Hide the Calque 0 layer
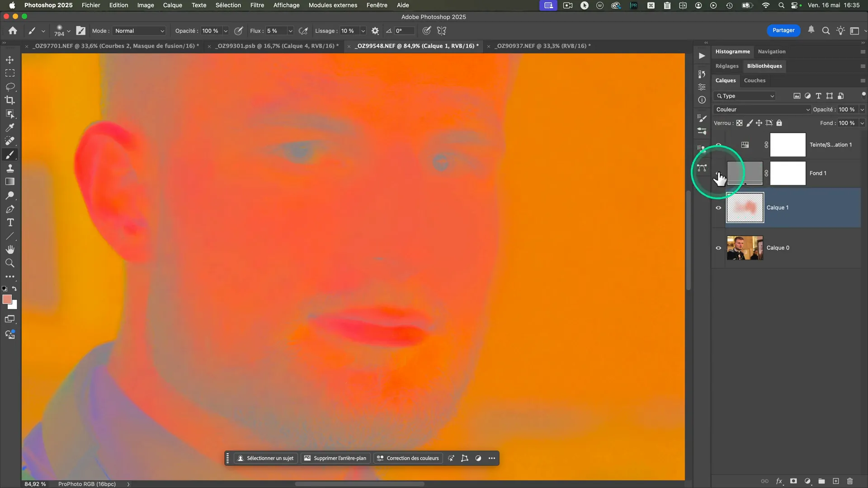This screenshot has height=488, width=868. click(x=718, y=248)
